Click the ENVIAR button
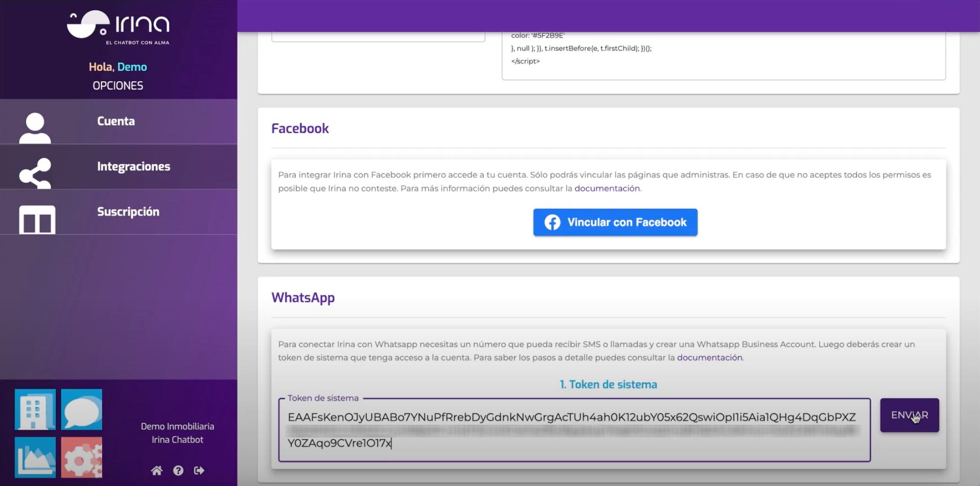The height and width of the screenshot is (486, 980). pyautogui.click(x=909, y=415)
